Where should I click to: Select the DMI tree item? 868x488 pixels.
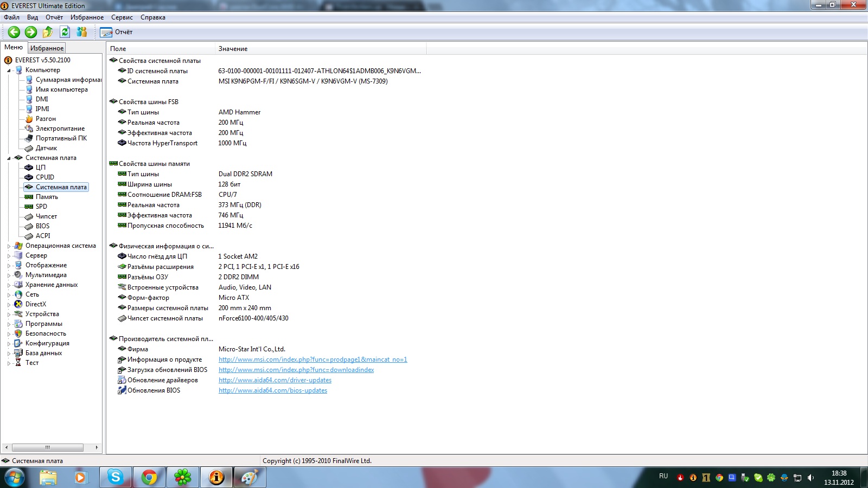click(x=42, y=99)
